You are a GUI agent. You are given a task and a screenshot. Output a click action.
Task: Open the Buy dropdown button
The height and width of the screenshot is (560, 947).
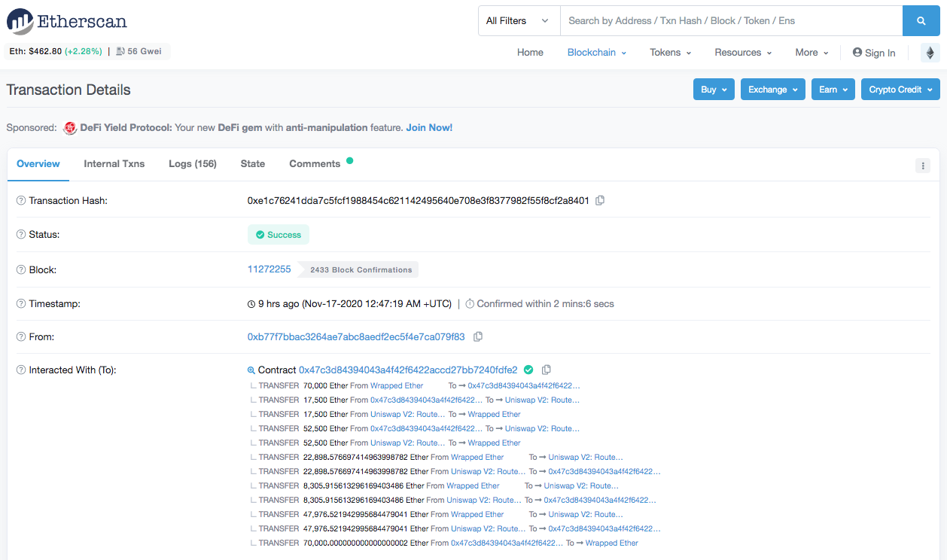pos(714,90)
